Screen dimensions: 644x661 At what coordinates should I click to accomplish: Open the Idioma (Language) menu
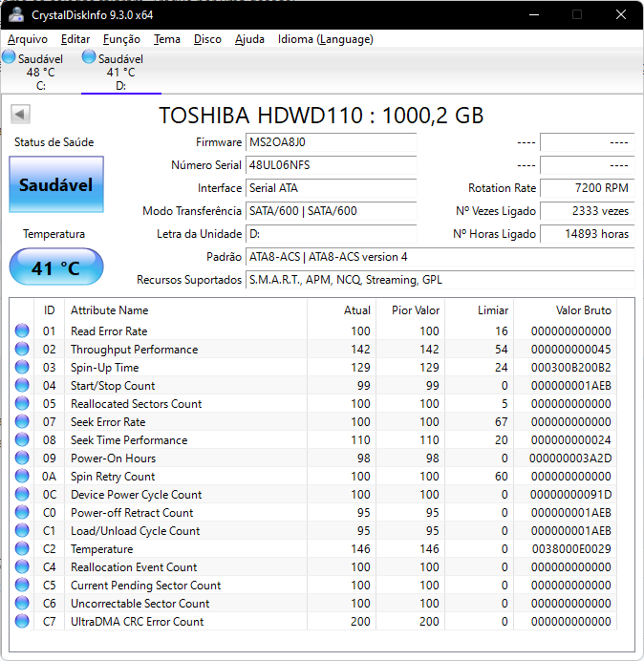(x=325, y=39)
